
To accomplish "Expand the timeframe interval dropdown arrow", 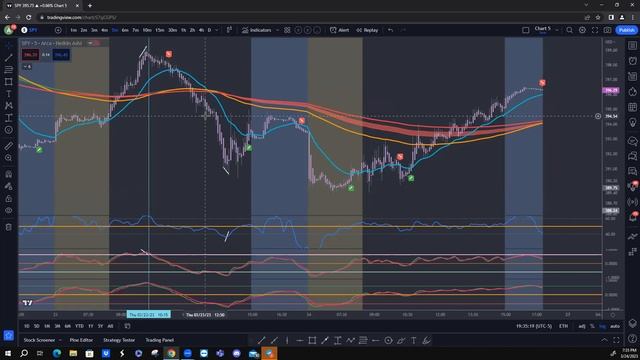I will point(217,30).
